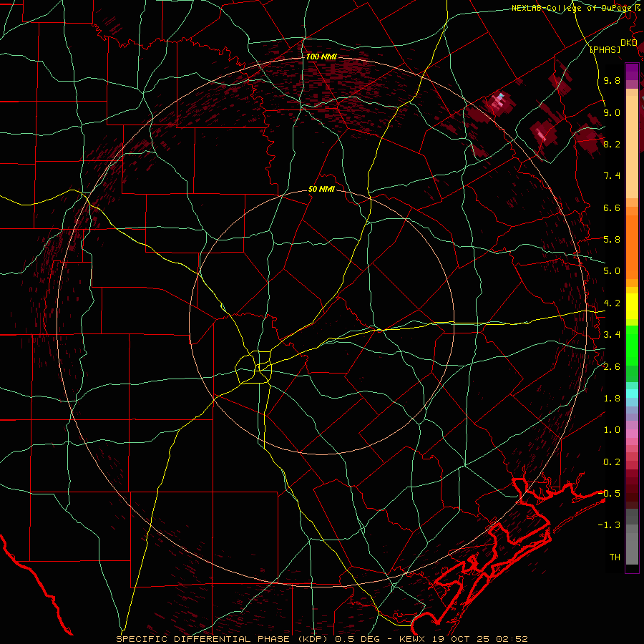Click the -1.3 legend value
644x644 pixels.
(x=610, y=525)
